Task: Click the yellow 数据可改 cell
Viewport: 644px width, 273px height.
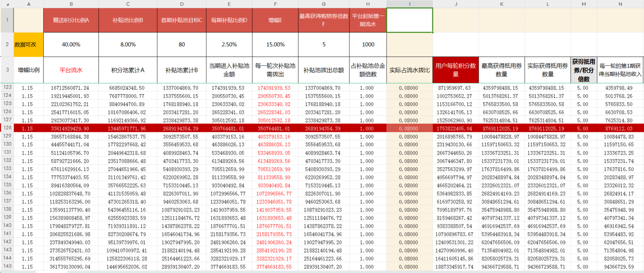Action: [29, 44]
